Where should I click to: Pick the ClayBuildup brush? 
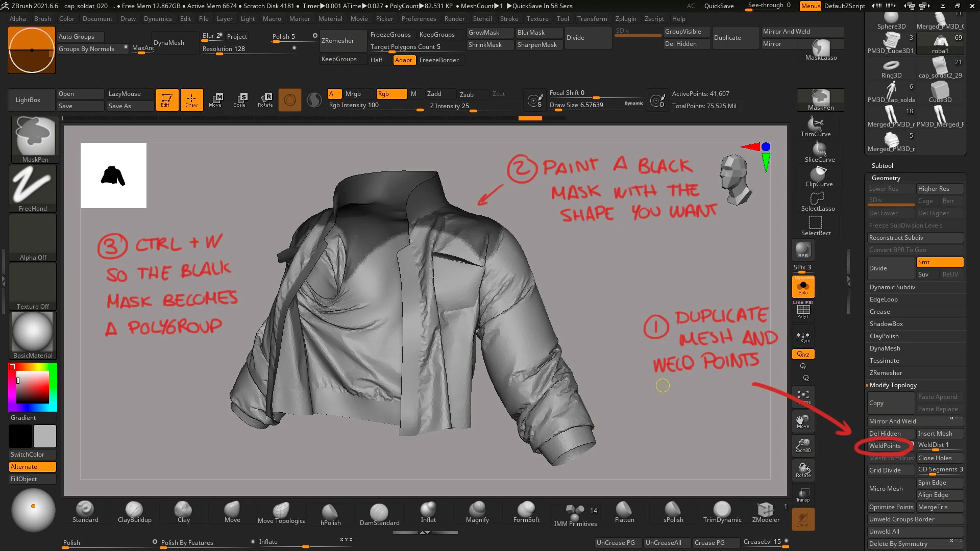click(134, 512)
